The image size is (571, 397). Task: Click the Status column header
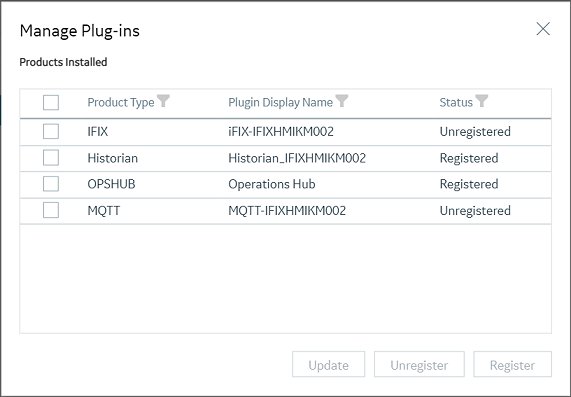click(456, 102)
